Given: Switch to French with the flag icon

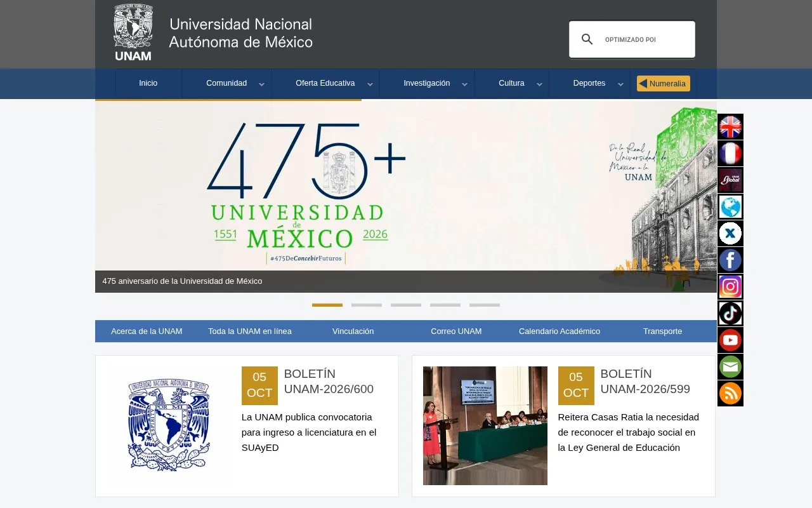Looking at the screenshot, I should point(730,154).
